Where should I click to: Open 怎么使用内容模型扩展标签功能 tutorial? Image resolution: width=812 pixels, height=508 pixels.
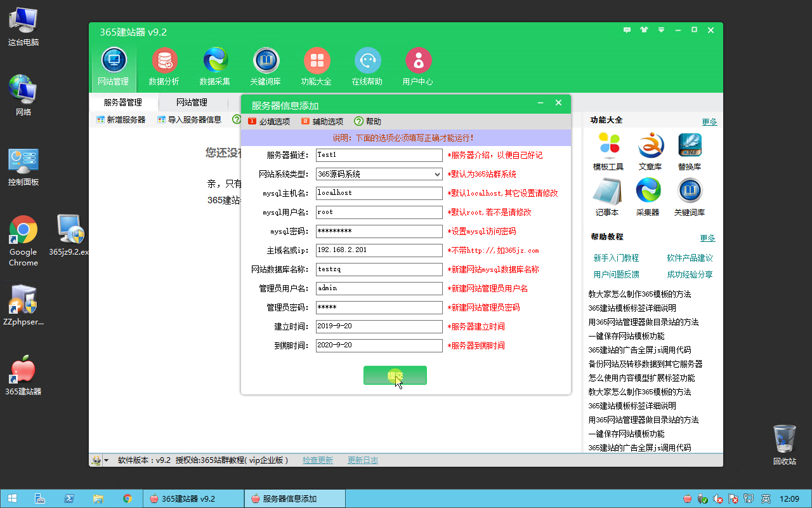[641, 378]
